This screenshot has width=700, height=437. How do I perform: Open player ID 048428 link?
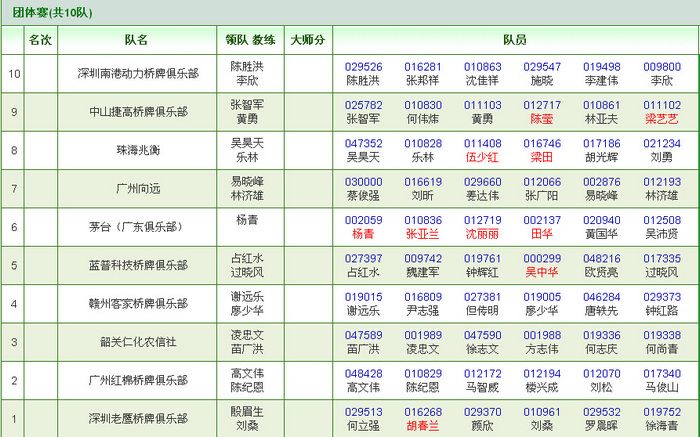(363, 374)
